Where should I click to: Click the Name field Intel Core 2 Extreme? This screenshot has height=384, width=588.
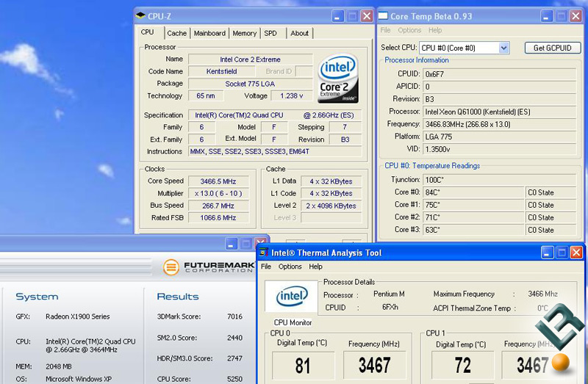(250, 59)
